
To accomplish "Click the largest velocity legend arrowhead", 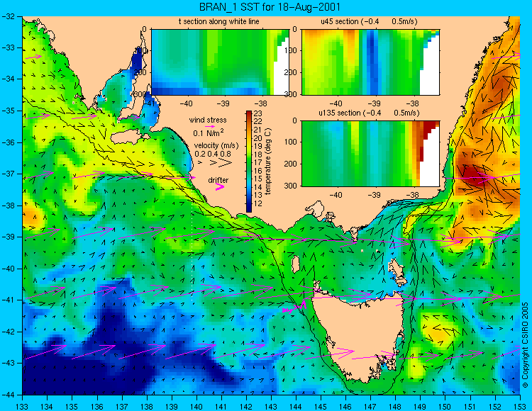I will coord(225,163).
